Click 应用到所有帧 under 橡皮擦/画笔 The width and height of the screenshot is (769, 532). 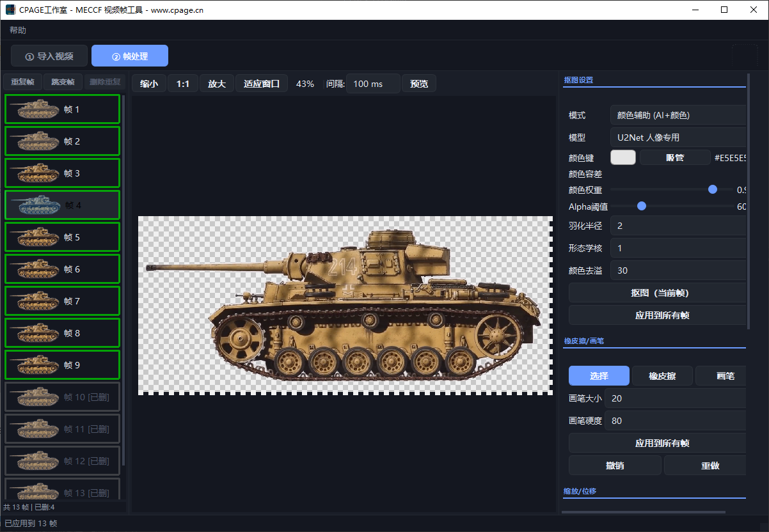[659, 443]
